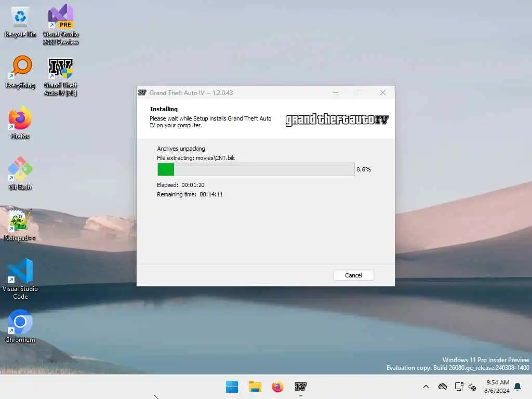Open the notifications bell icon
The height and width of the screenshot is (399, 532).
(518, 387)
